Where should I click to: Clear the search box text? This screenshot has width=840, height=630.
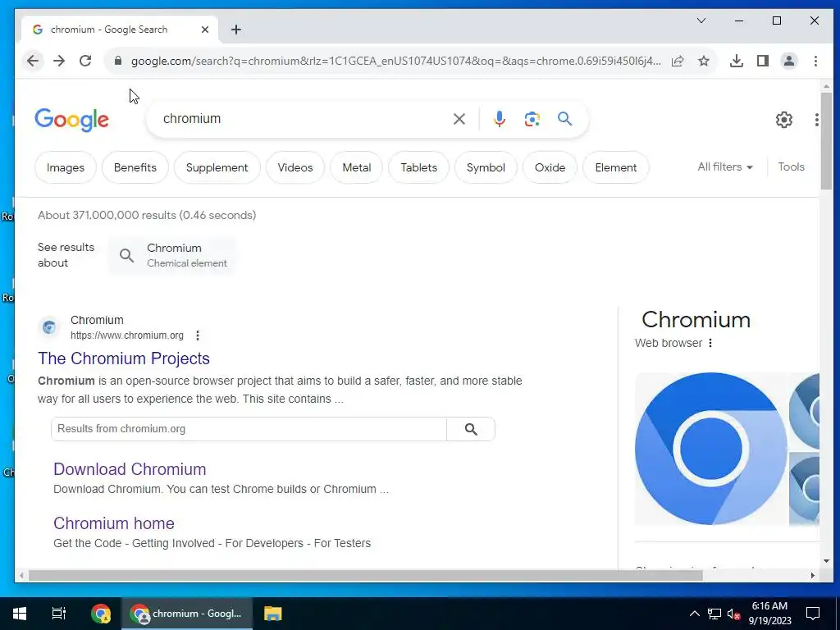coord(459,119)
